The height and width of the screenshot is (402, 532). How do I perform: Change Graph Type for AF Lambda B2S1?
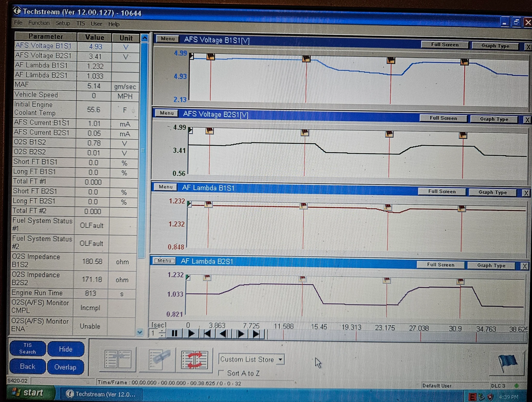(491, 265)
